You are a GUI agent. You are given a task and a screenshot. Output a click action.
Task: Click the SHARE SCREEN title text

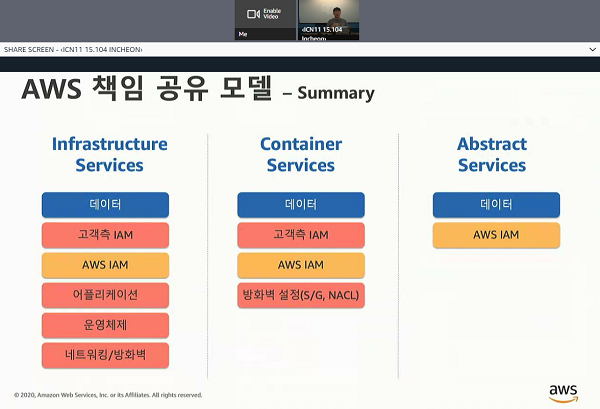click(73, 49)
